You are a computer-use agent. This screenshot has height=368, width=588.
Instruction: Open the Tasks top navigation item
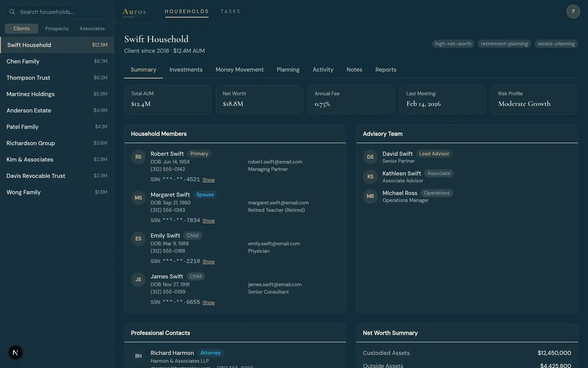[231, 11]
